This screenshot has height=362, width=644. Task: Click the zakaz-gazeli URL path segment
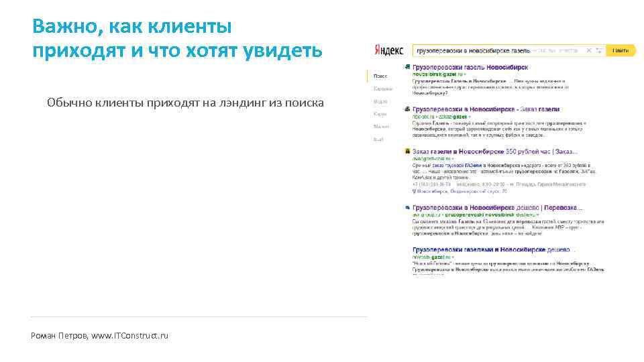coord(453,117)
